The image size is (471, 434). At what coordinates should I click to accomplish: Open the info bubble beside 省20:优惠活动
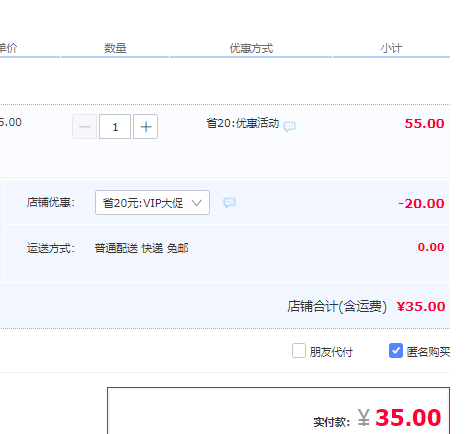coord(289,126)
